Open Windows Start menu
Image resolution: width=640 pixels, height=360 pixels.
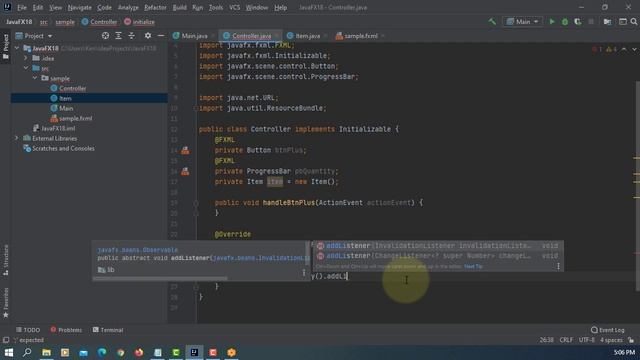point(9,352)
